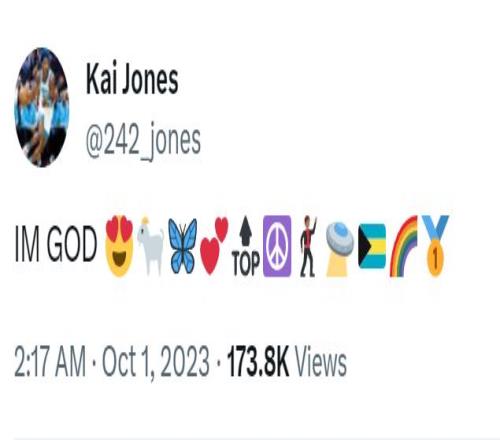Open Kai Jones profile picture
The image size is (500, 440).
pyautogui.click(x=42, y=107)
